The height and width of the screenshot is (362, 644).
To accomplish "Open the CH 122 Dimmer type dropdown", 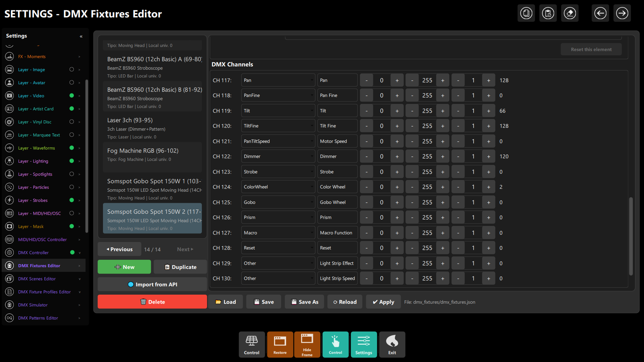I will (278, 157).
